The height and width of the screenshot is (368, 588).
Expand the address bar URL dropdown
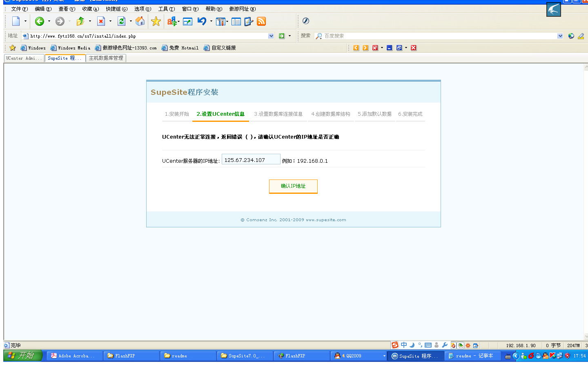(x=271, y=36)
